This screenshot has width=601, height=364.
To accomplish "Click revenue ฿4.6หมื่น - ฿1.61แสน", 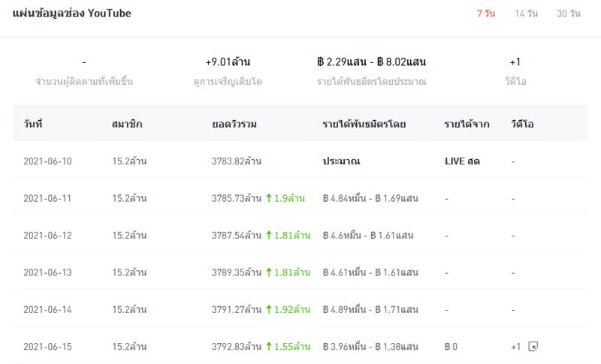I will click(368, 236).
